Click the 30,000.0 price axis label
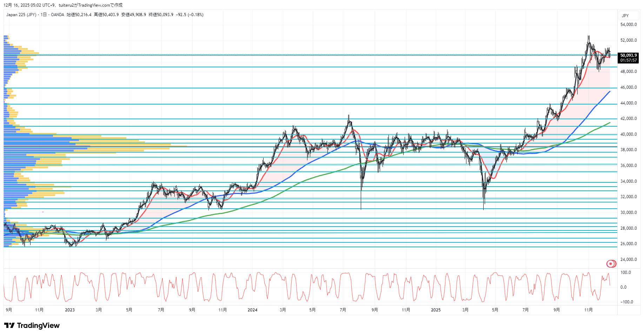This screenshot has width=644, height=336. pyautogui.click(x=628, y=213)
